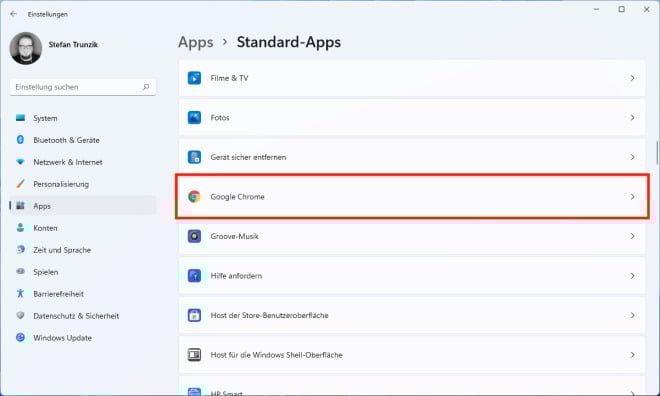
Task: Select the Apps sidebar entry
Action: coord(83,206)
